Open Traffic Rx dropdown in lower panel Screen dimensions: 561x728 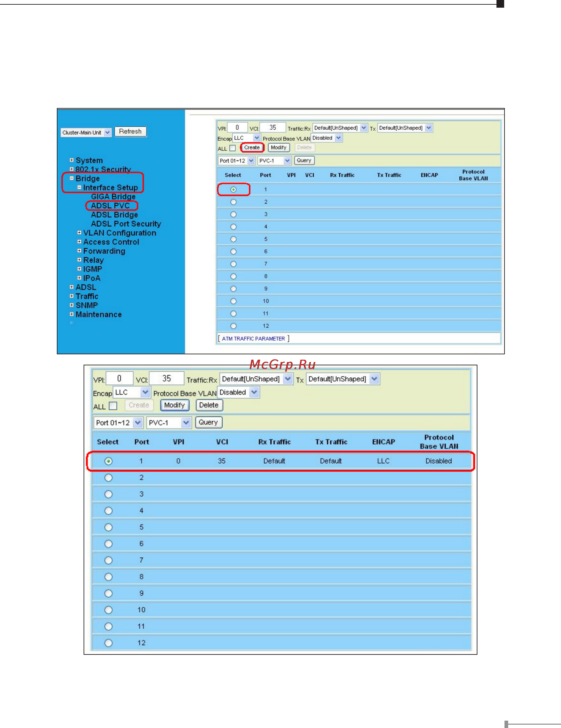(256, 379)
